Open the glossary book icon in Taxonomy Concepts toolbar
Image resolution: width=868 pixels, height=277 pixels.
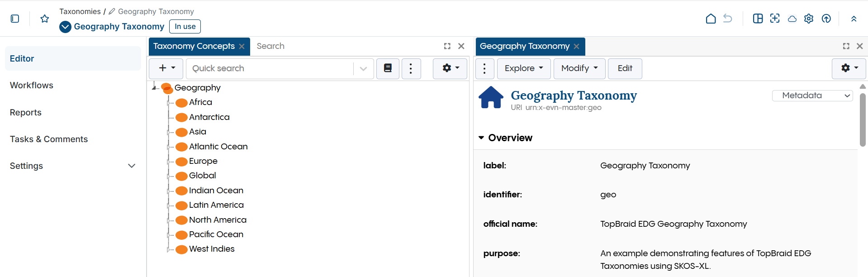[x=388, y=68]
